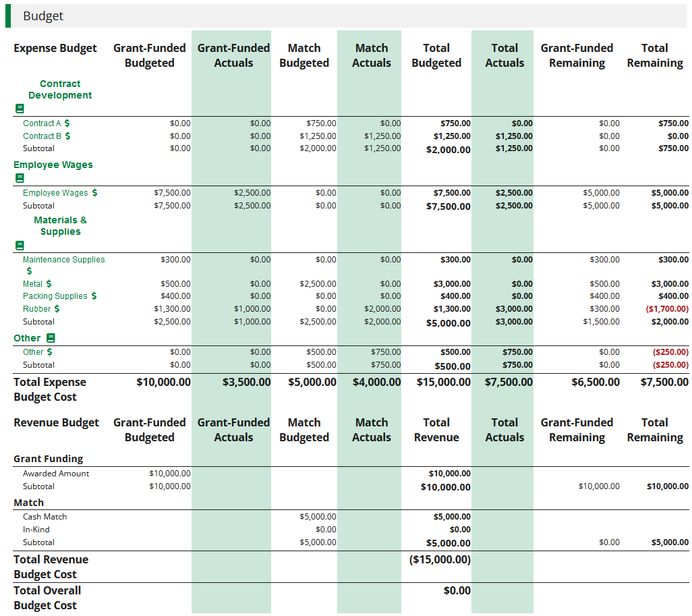Click the dollar icon next to Rubber
Viewport: 692px width, 616px height.
(57, 309)
